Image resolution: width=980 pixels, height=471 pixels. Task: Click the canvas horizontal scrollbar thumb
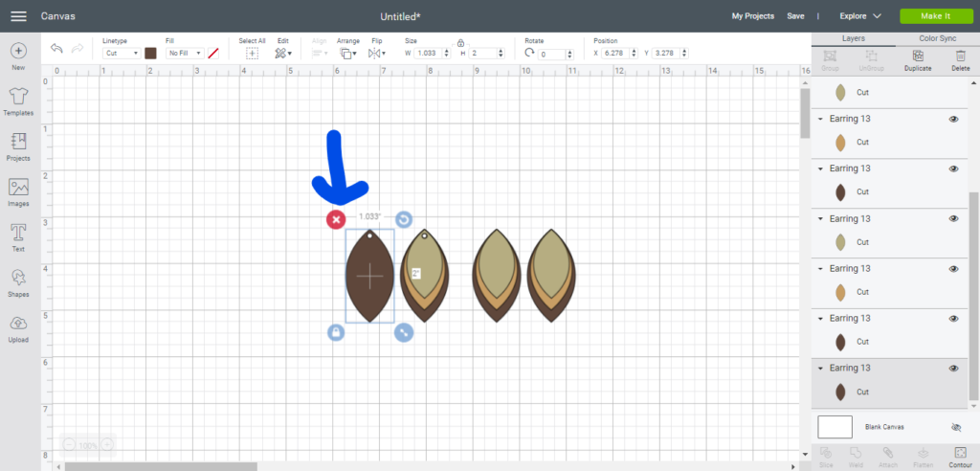(161, 466)
